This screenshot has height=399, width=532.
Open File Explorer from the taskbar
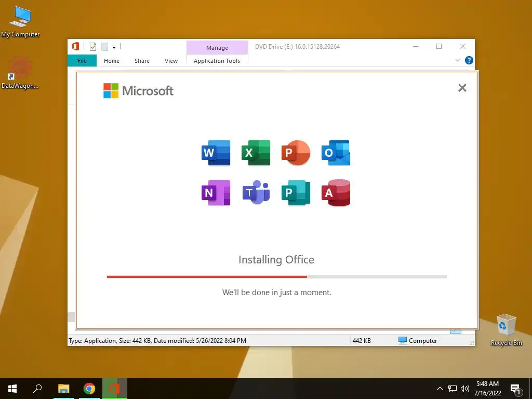pos(64,389)
